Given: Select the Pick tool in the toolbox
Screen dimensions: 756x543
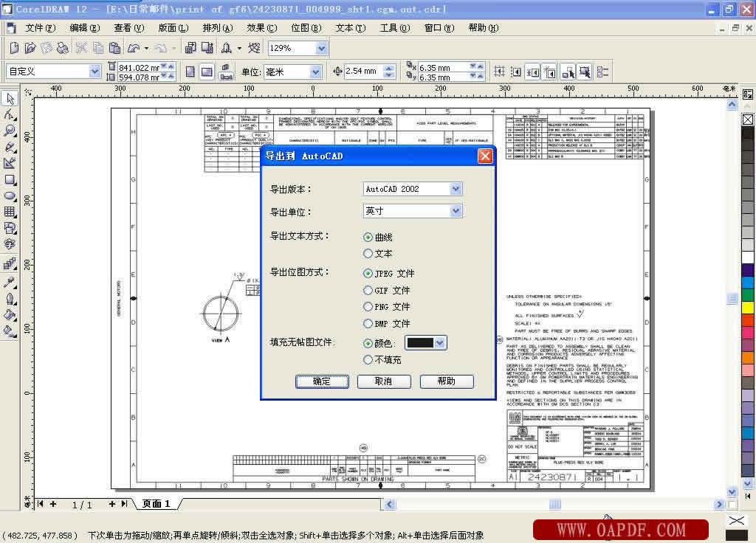Looking at the screenshot, I should [x=10, y=99].
